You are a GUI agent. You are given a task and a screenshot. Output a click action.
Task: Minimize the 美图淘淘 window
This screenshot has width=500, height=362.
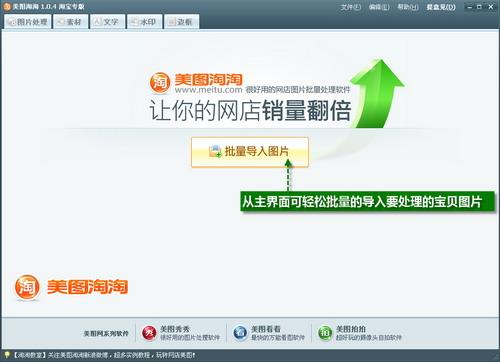tap(469, 7)
